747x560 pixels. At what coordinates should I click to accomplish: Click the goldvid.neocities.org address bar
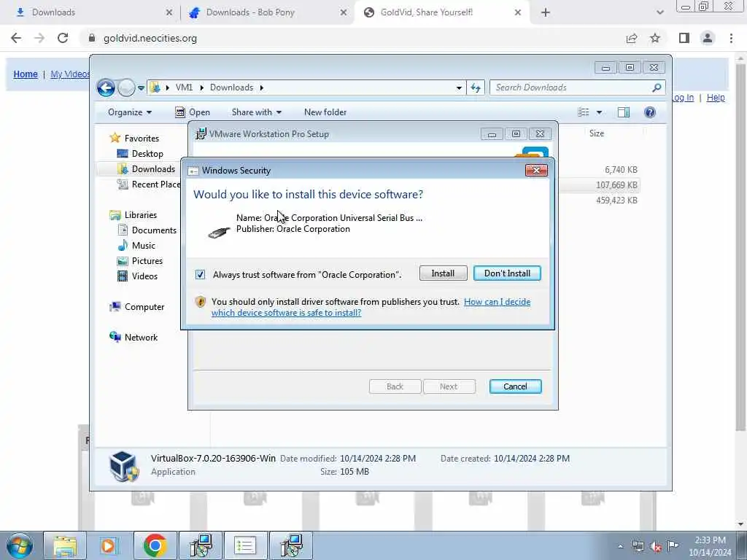(150, 38)
